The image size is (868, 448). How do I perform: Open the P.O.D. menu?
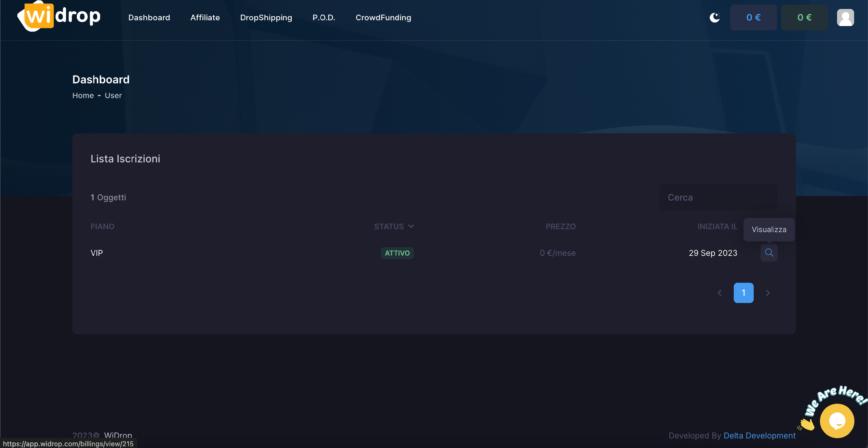click(323, 18)
